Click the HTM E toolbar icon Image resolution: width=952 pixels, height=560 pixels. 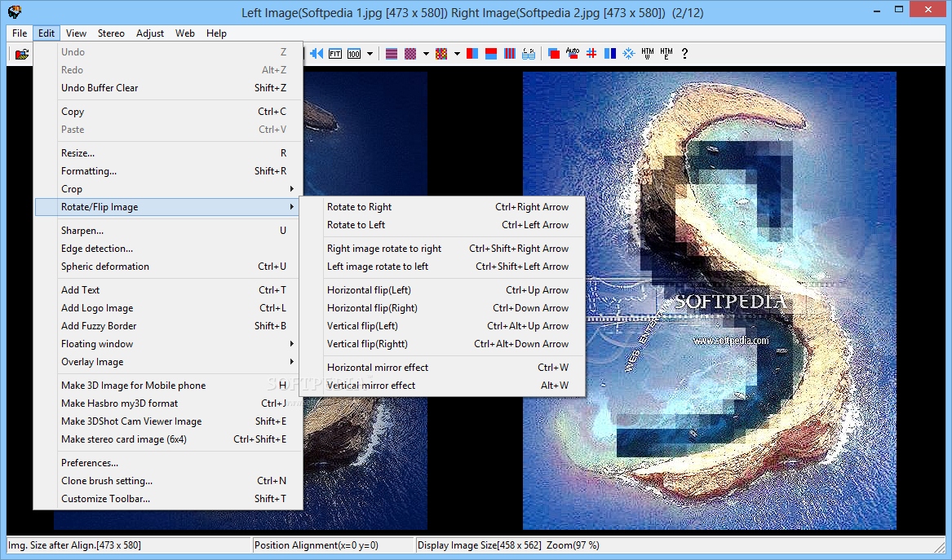pos(666,53)
